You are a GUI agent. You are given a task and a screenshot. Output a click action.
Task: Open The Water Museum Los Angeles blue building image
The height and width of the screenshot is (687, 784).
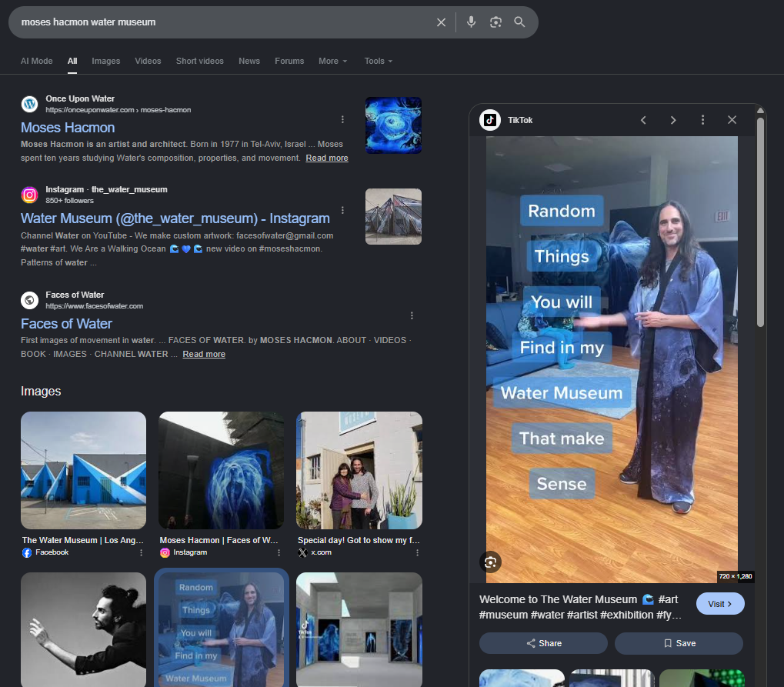coord(84,471)
